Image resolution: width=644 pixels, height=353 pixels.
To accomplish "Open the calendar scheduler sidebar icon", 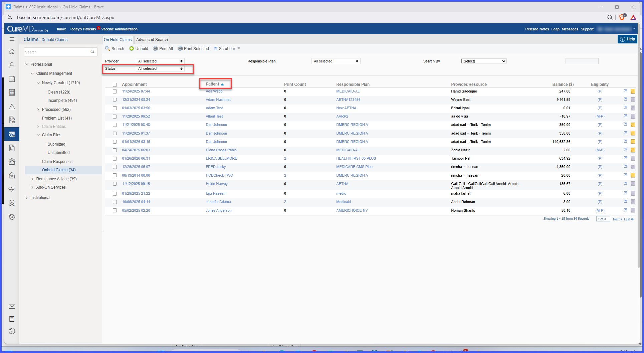I will coord(12,79).
